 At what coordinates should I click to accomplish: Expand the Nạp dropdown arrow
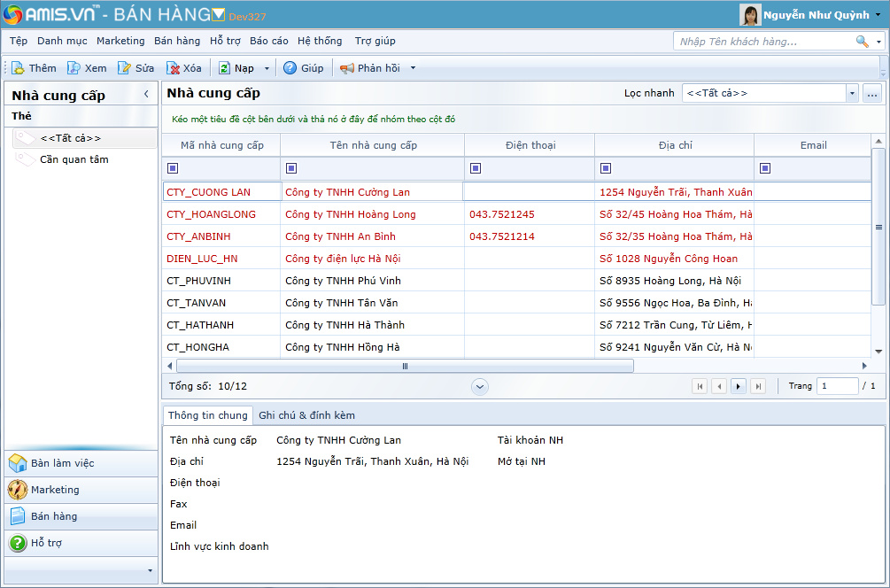coord(267,69)
